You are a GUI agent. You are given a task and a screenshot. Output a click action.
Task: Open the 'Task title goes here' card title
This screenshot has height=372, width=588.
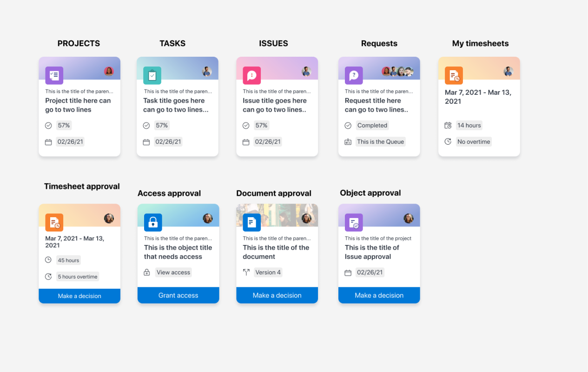(x=175, y=105)
